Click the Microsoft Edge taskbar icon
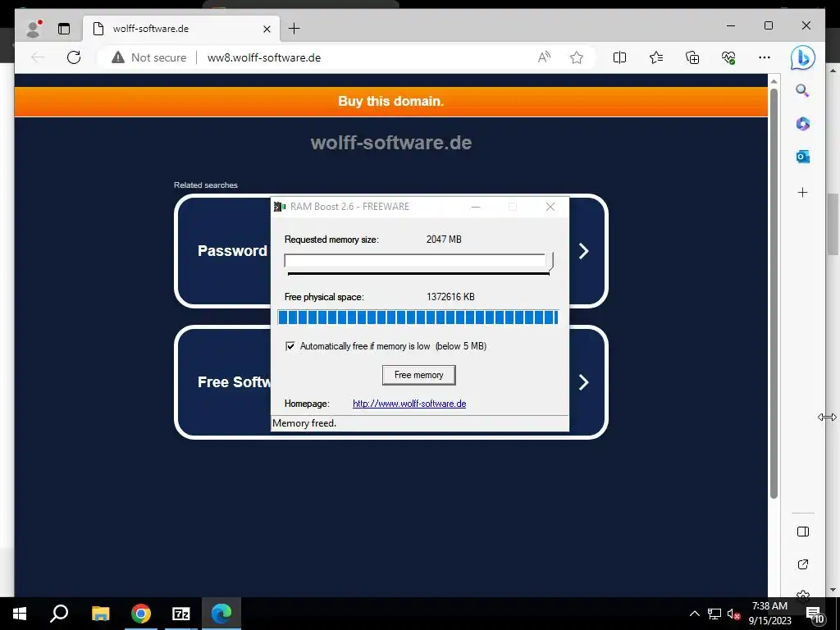840x630 pixels. click(x=221, y=614)
